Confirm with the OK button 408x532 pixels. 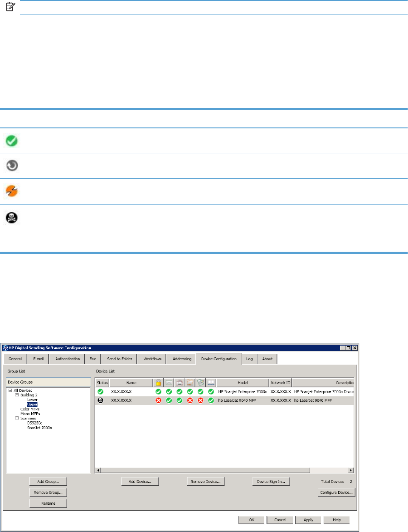(251, 520)
